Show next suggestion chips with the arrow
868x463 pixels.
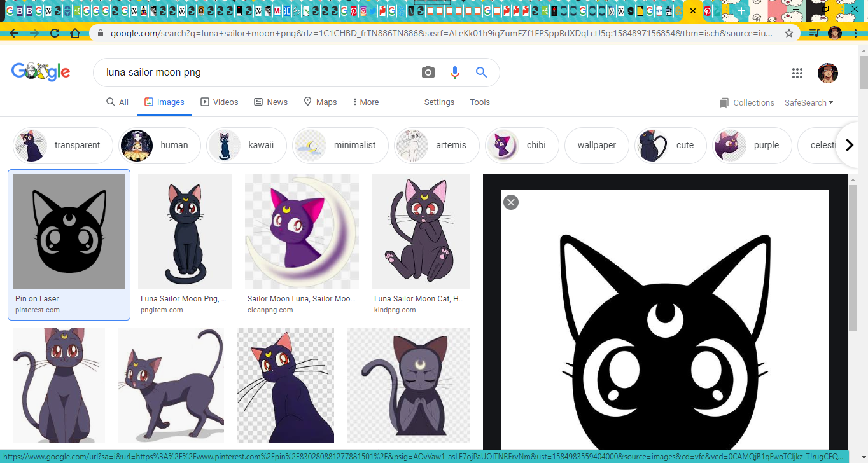coord(849,145)
